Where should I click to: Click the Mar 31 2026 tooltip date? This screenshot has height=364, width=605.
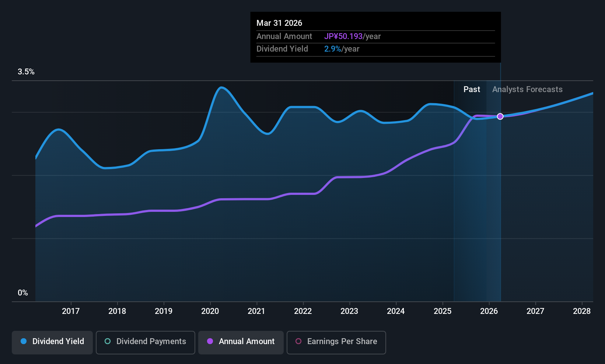(x=279, y=23)
